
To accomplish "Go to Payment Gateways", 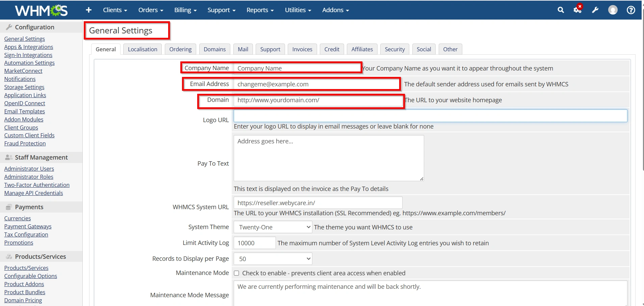I will click(28, 226).
